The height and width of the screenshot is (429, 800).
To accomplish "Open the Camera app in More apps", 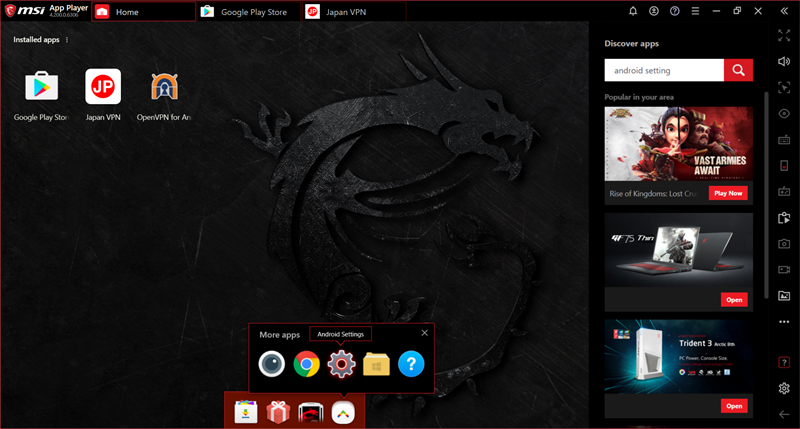I will click(x=271, y=364).
